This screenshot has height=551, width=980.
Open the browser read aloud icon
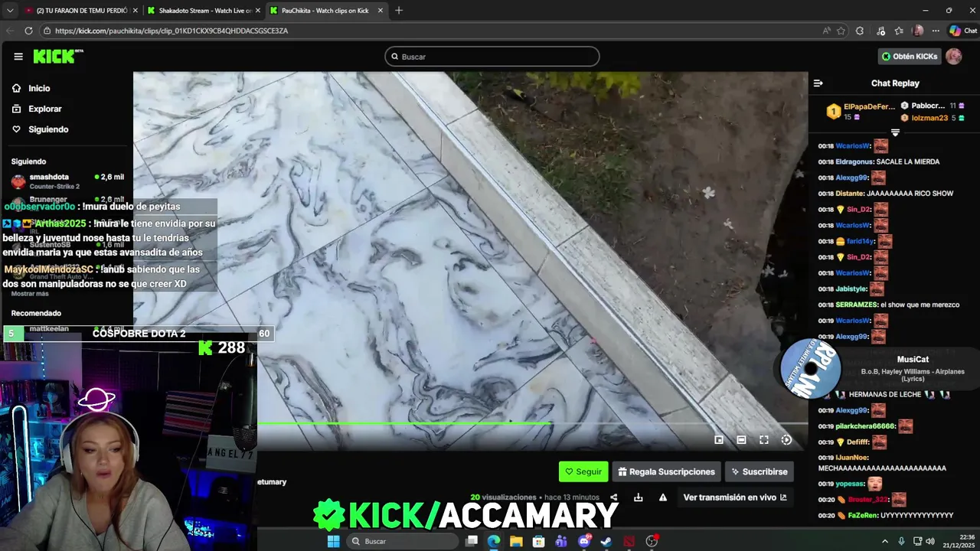tap(826, 31)
